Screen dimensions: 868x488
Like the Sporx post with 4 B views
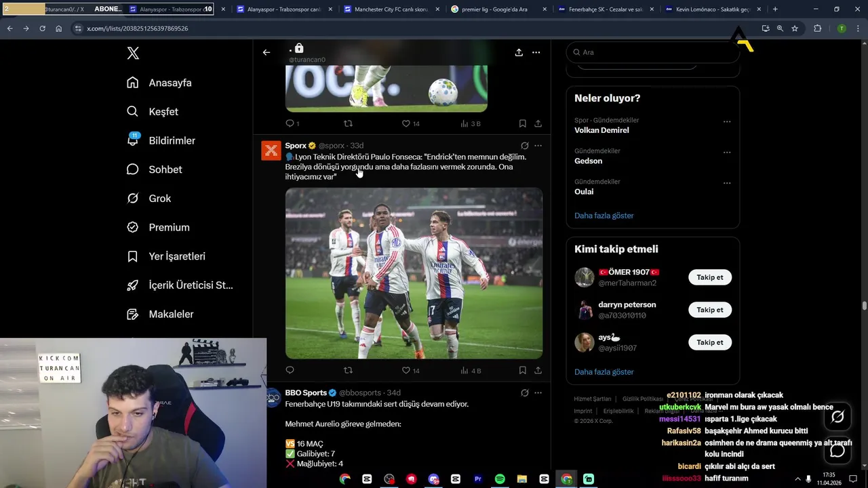pyautogui.click(x=410, y=371)
